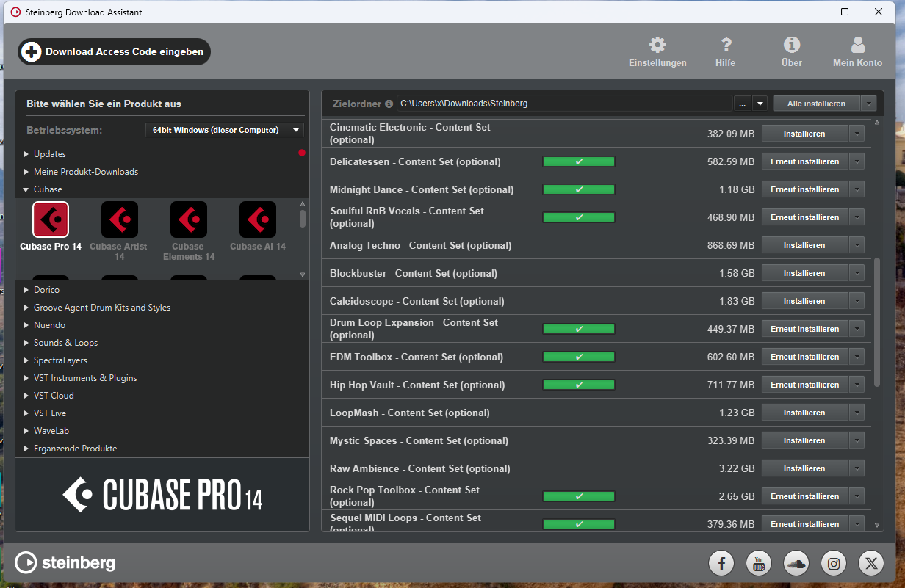Open the Hilfe question mark icon
The width and height of the screenshot is (905, 588).
(726, 46)
